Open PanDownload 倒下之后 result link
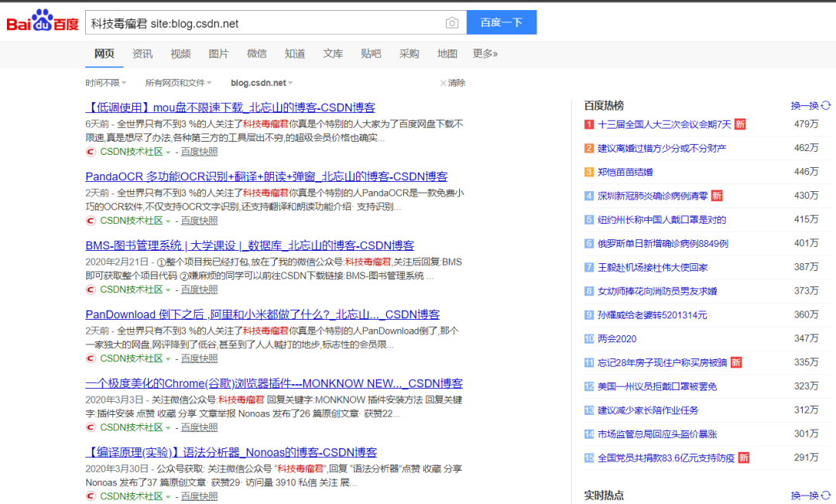836x504 pixels. coord(262,314)
